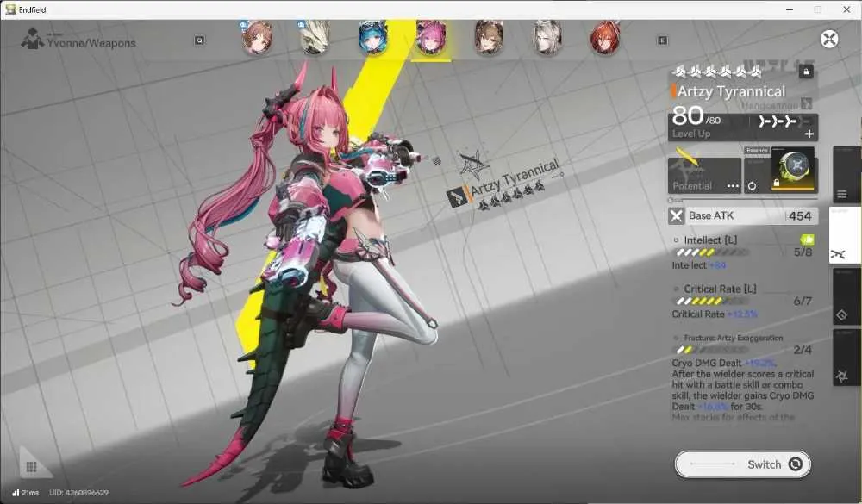Close the weapons screen with X icon
Screen dimensions: 862x504
tap(829, 39)
